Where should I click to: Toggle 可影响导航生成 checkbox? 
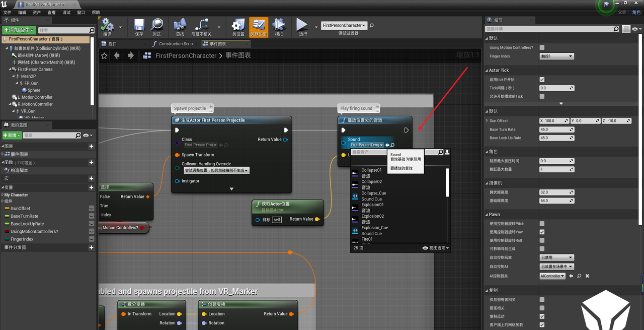(x=542, y=249)
